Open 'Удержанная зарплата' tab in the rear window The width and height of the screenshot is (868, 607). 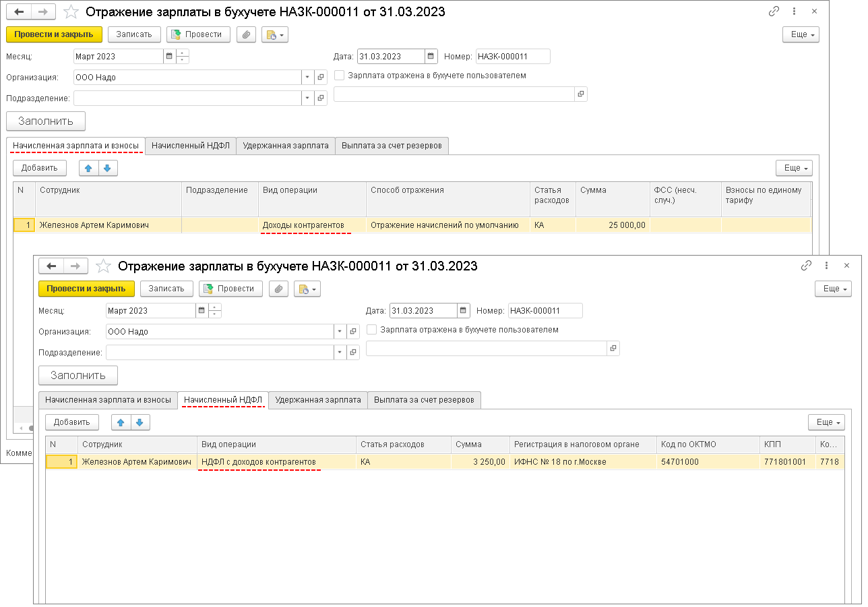coord(286,146)
